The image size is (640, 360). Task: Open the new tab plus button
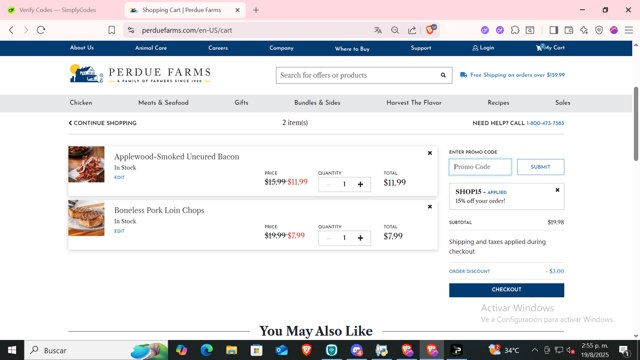pyautogui.click(x=256, y=10)
